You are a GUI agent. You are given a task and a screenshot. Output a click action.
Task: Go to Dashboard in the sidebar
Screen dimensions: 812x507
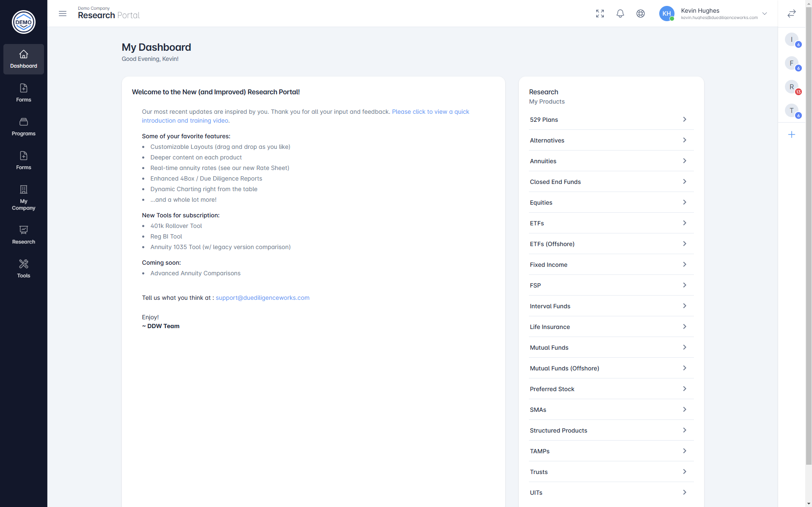coord(24,59)
